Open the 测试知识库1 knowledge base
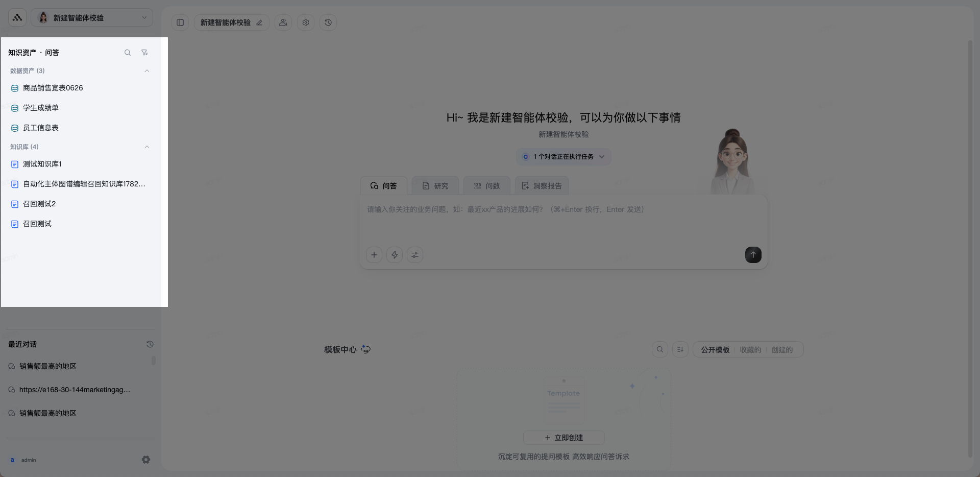Viewport: 980px width, 477px height. tap(81, 164)
